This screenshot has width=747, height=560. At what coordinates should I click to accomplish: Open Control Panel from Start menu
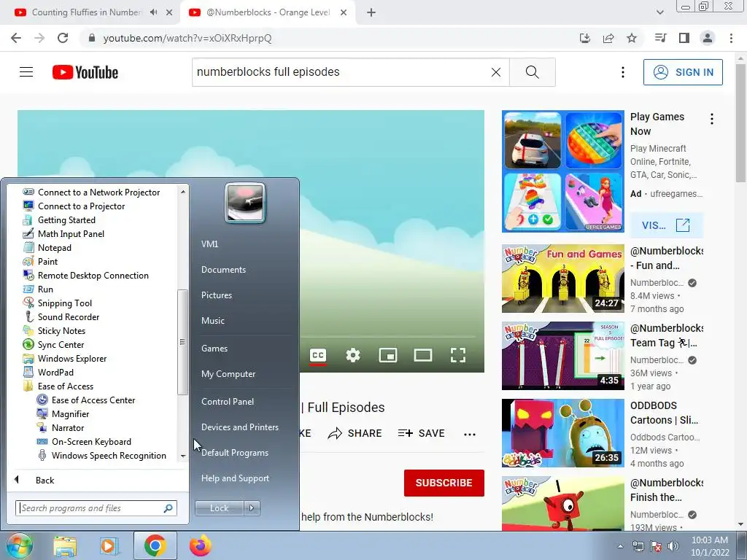point(228,402)
